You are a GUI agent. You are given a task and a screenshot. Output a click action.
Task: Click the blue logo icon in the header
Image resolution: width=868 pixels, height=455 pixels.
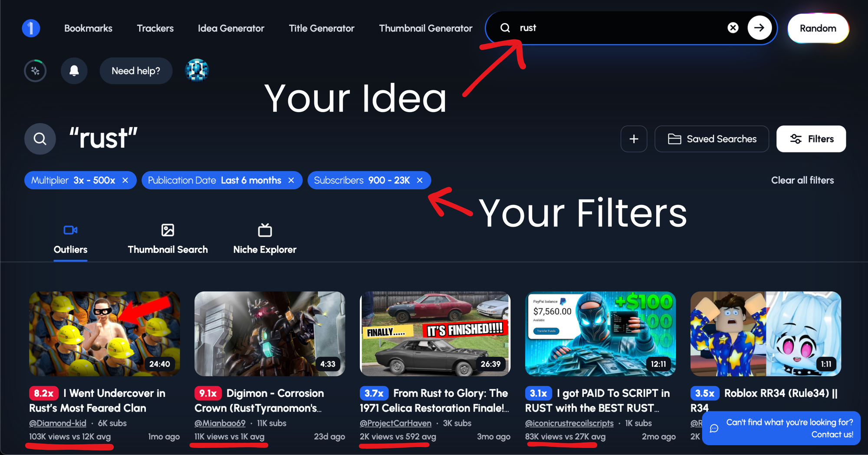pos(31,28)
